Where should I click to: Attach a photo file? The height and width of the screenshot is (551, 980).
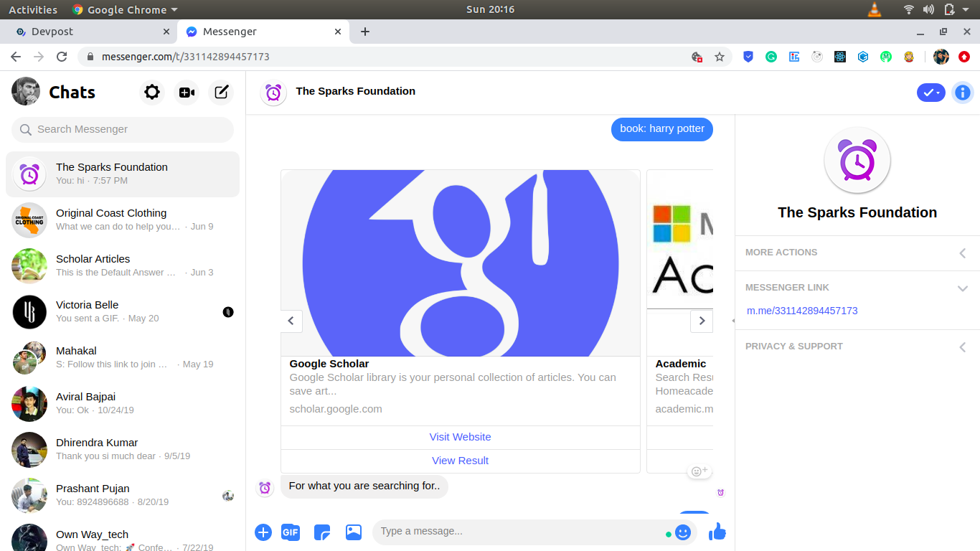tap(353, 532)
